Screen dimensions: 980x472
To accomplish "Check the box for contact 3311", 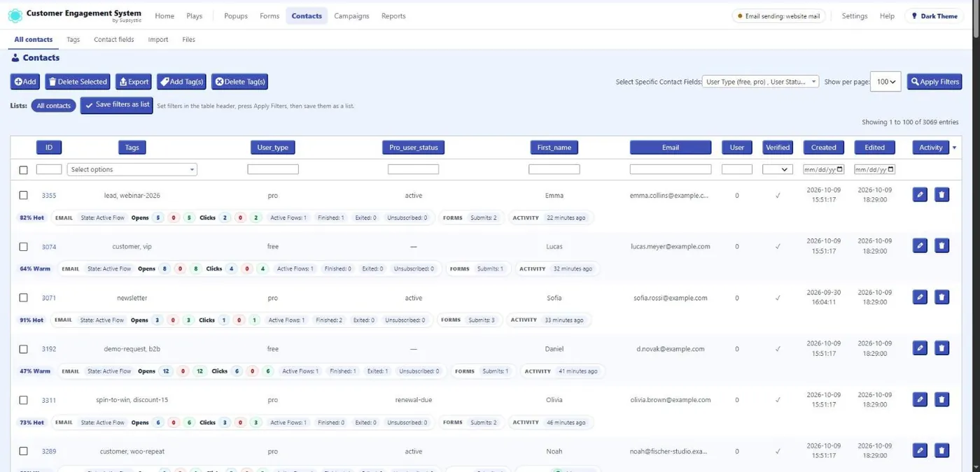I will [x=23, y=400].
